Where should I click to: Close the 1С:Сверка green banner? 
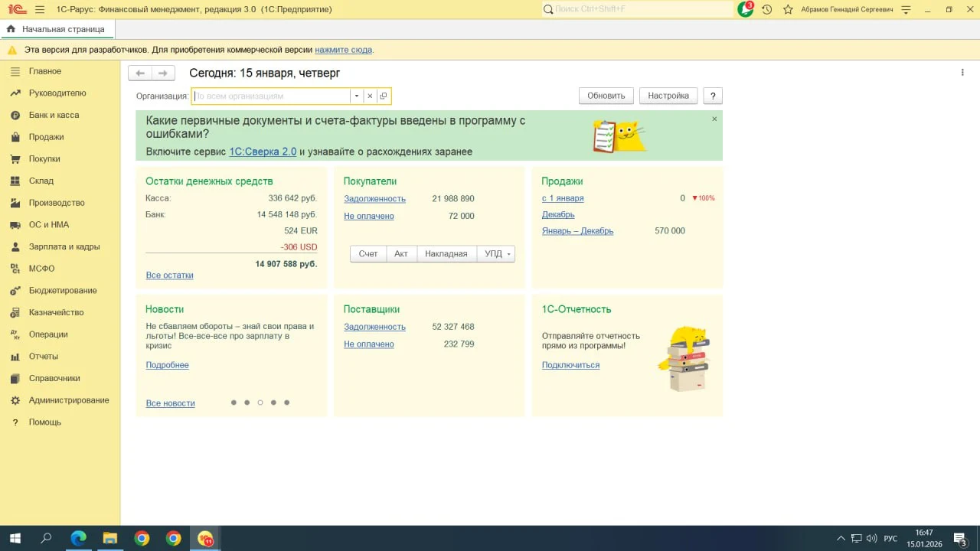(714, 119)
